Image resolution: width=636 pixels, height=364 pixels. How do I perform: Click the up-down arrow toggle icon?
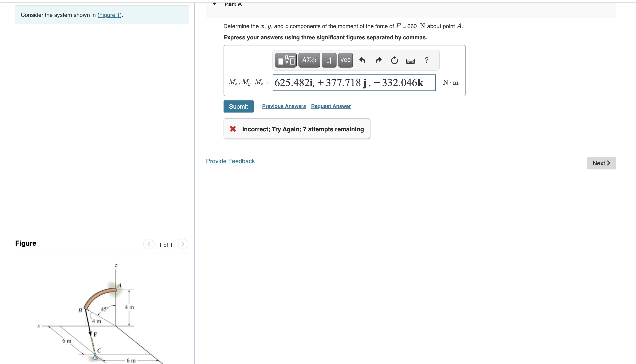click(328, 60)
